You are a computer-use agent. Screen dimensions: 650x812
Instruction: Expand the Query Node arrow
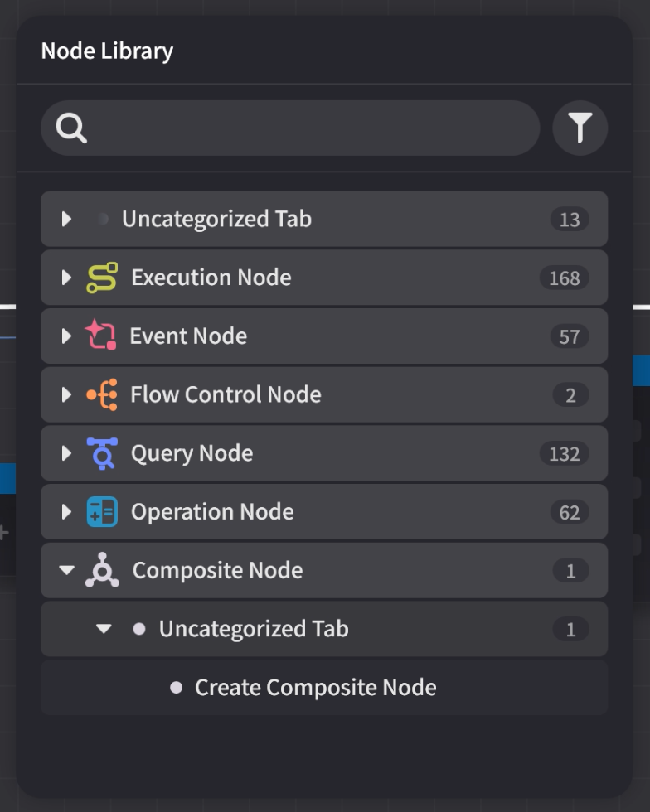(x=66, y=453)
